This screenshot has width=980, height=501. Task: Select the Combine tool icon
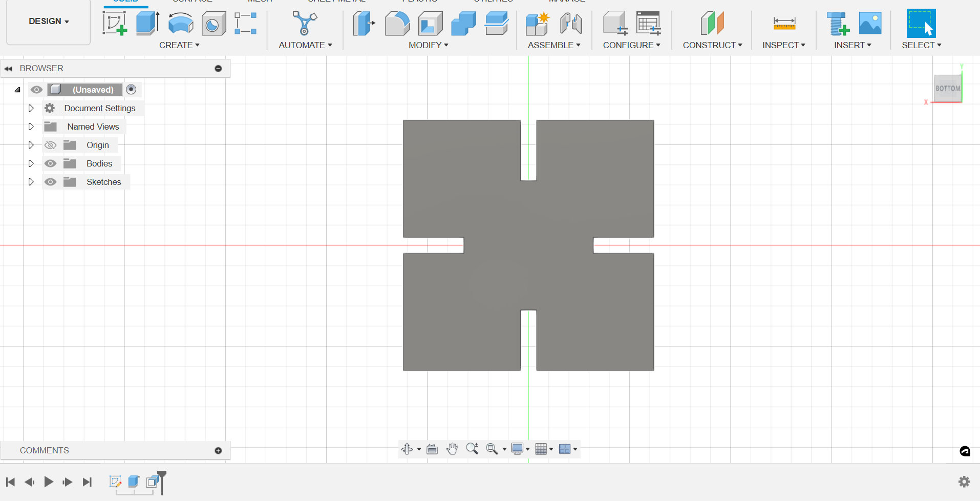(463, 23)
